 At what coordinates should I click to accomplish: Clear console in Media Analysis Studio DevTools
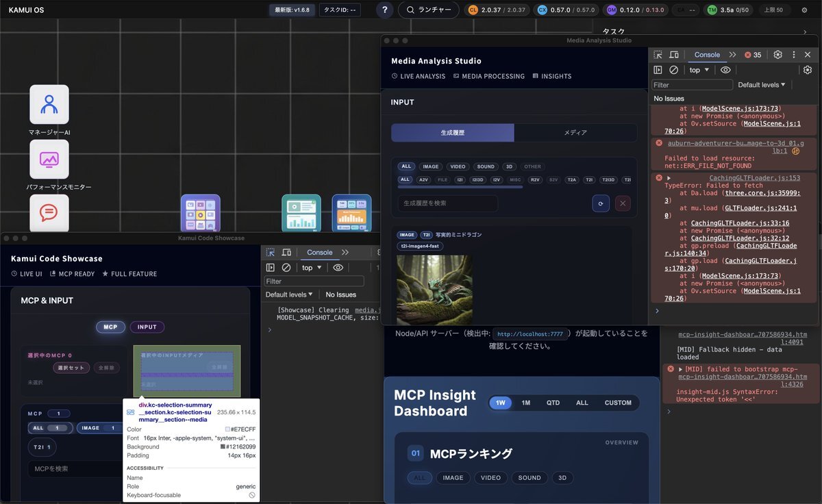(673, 70)
